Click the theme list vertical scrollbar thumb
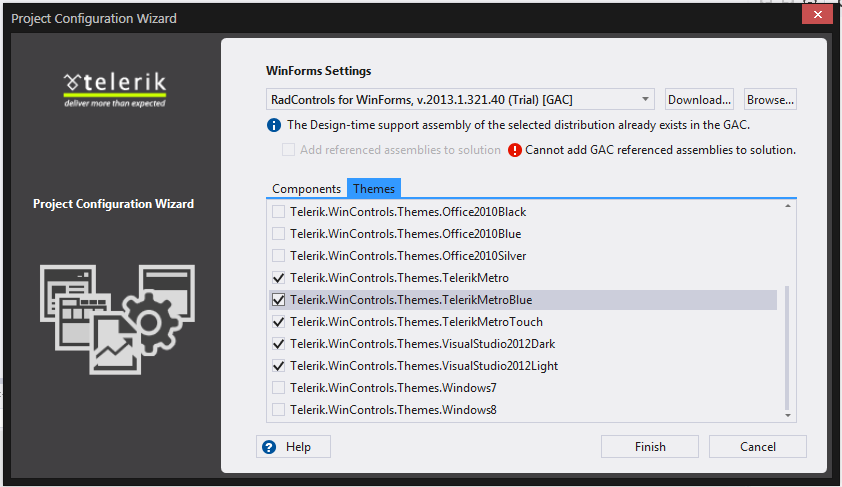Screen dimensions: 842x487 [x=788, y=347]
